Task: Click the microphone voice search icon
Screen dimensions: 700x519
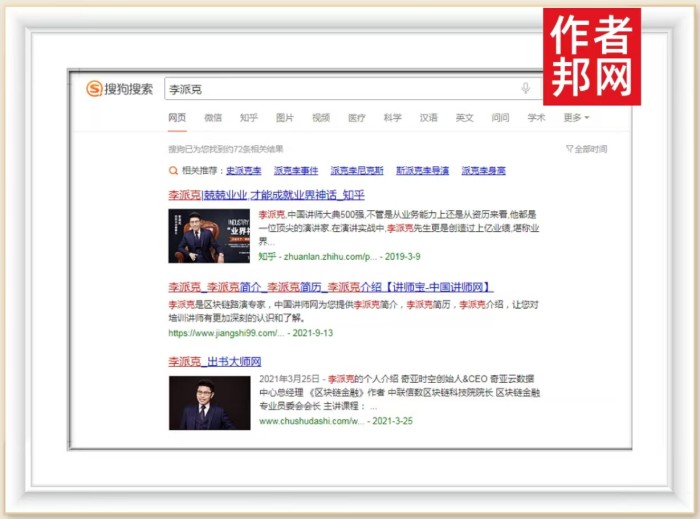Action: 526,89
